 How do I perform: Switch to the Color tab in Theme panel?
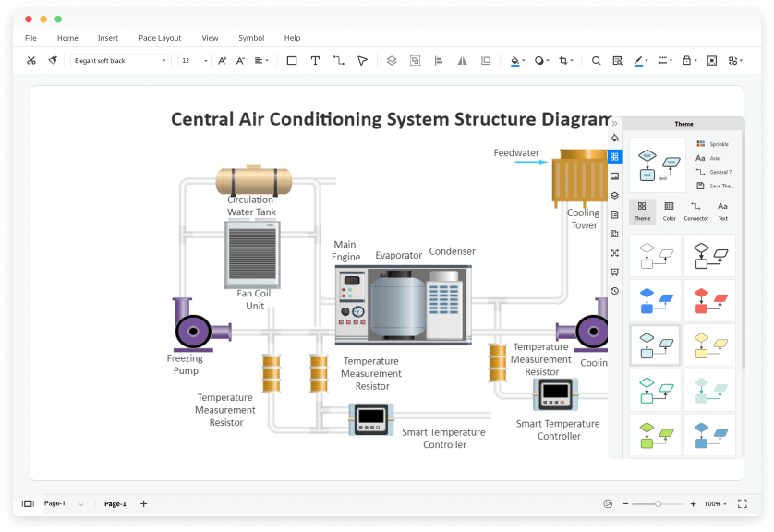click(x=669, y=212)
